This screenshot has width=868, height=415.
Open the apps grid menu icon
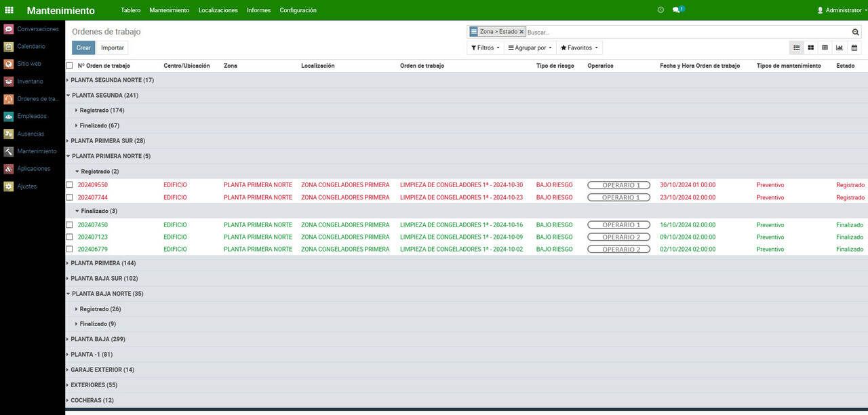9,10
